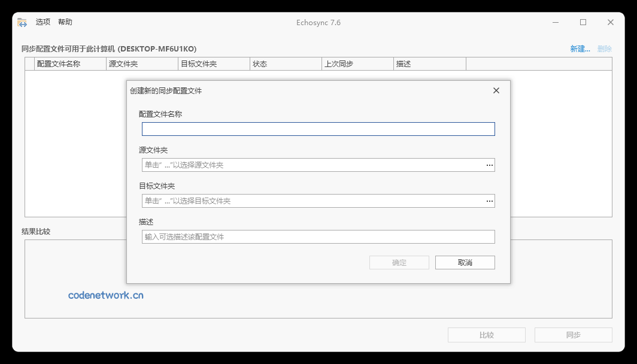Screen dimensions: 637x364
Task: Open the 选项 menu
Action: [43, 22]
